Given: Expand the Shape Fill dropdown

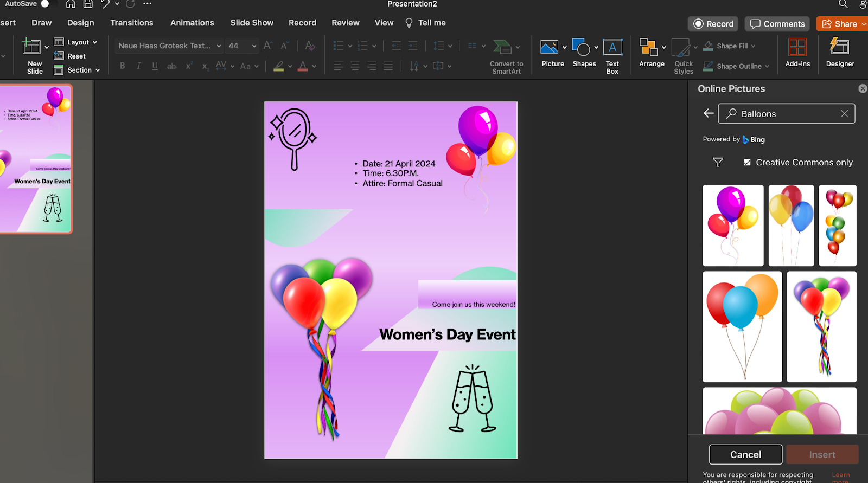Looking at the screenshot, I should coord(753,46).
